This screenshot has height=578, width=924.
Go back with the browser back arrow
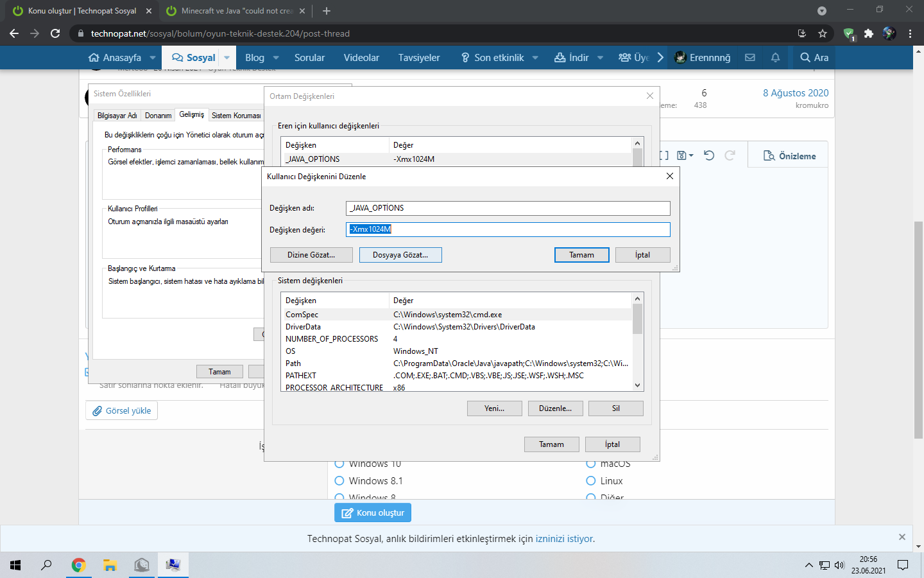click(x=14, y=33)
